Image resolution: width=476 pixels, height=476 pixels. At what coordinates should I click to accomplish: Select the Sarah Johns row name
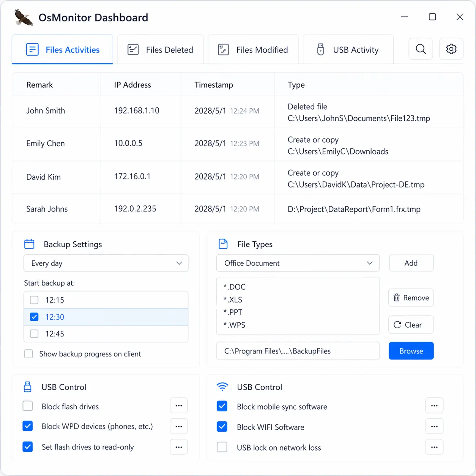[x=47, y=209]
